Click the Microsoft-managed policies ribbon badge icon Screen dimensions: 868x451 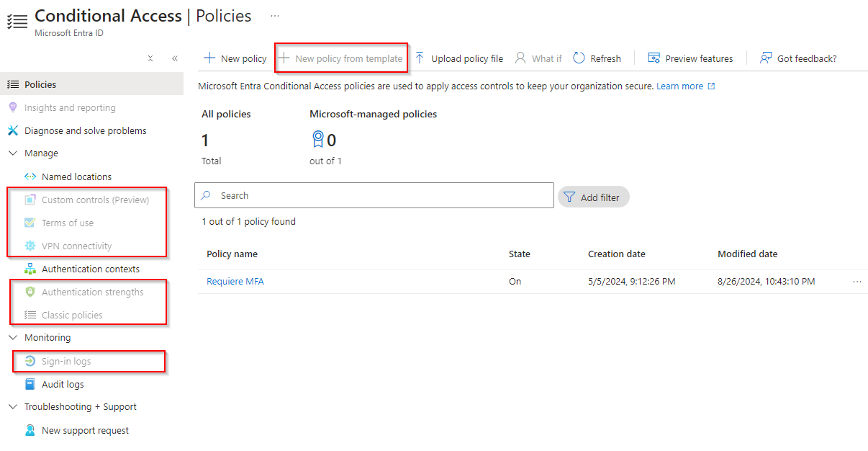[317, 139]
